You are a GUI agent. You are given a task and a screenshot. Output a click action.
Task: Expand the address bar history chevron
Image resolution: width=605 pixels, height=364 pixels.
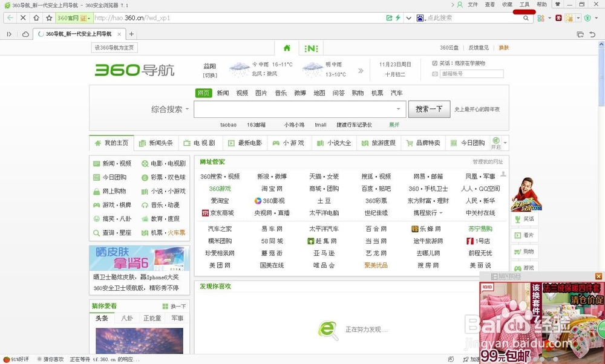point(408,18)
